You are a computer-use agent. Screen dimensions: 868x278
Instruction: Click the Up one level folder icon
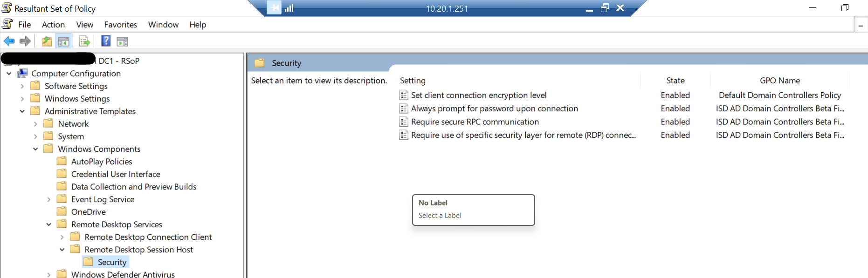47,41
